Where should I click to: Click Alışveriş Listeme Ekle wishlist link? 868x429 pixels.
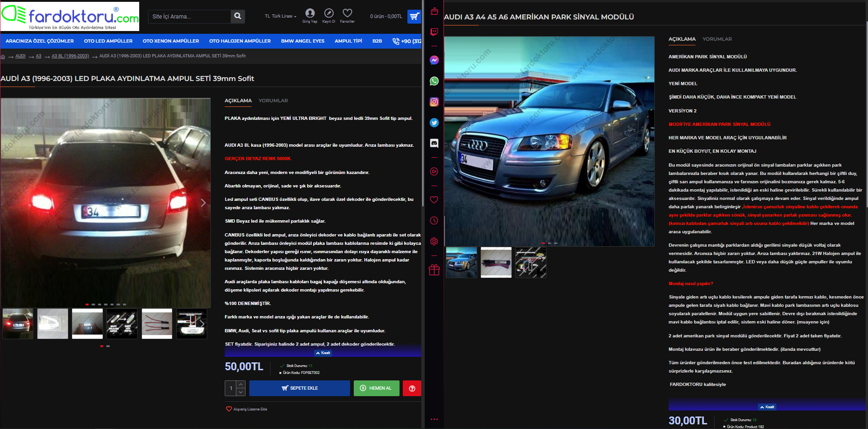click(246, 409)
